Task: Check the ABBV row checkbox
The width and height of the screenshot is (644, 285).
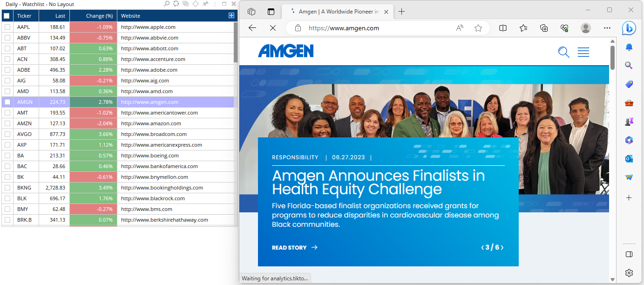Action: [7, 38]
